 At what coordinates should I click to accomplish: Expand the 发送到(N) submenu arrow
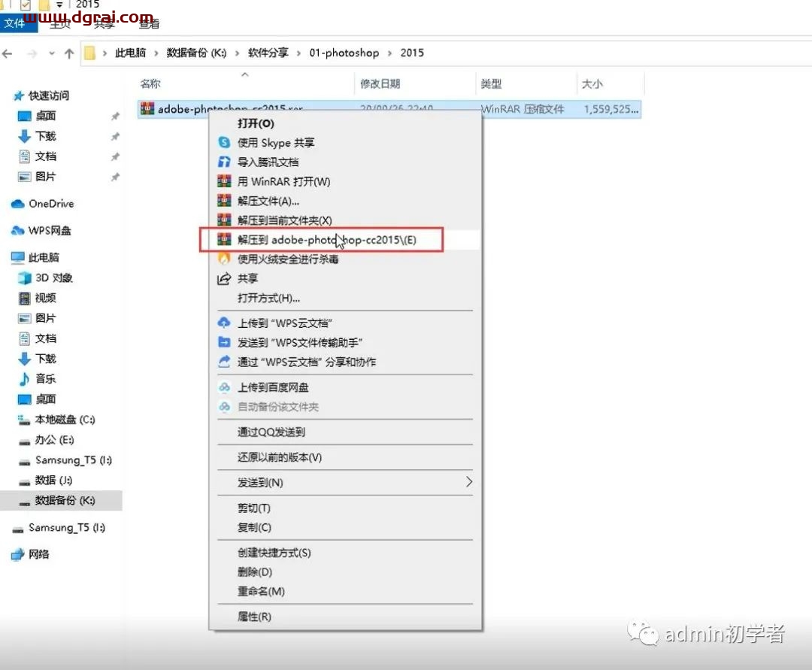coord(468,482)
